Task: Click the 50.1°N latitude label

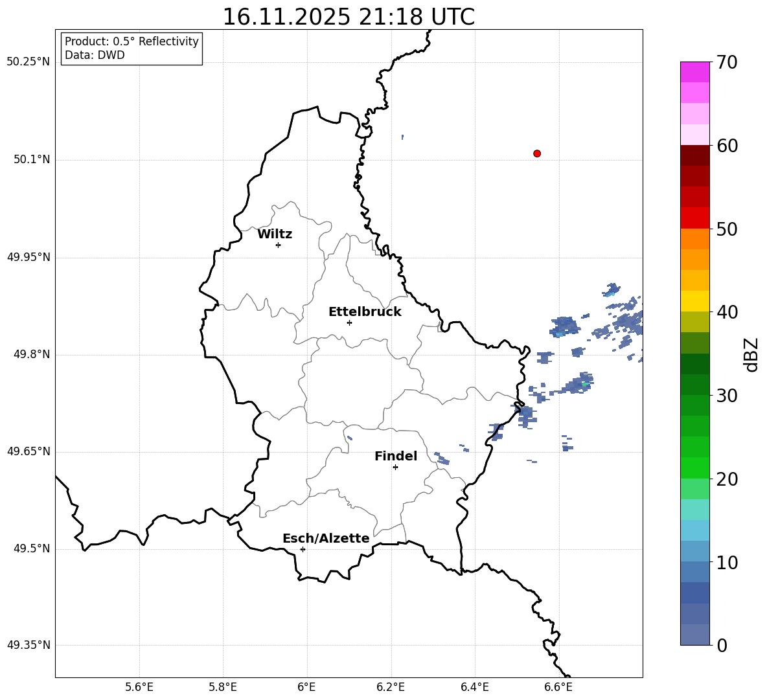Action: (x=32, y=159)
